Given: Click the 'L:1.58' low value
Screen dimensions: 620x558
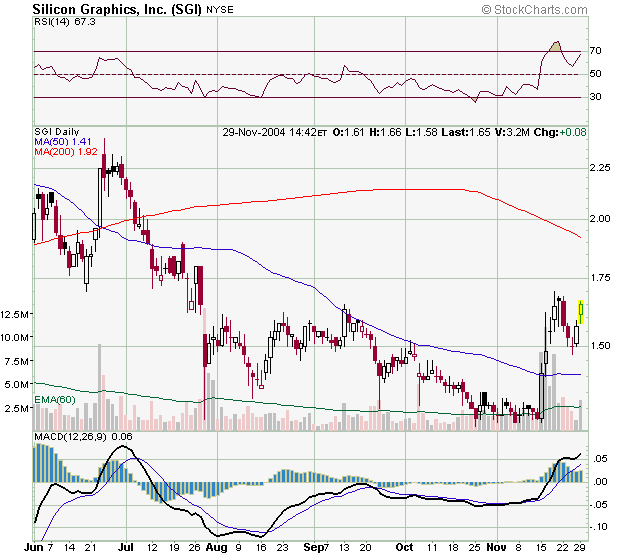Looking at the screenshot, I should pyautogui.click(x=422, y=132).
